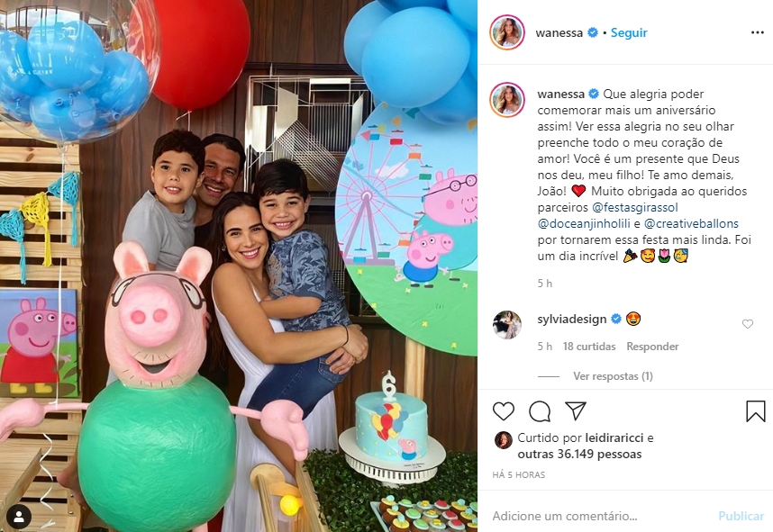773x532 pixels.
Task: Like the post with heart icon
Action: (504, 411)
